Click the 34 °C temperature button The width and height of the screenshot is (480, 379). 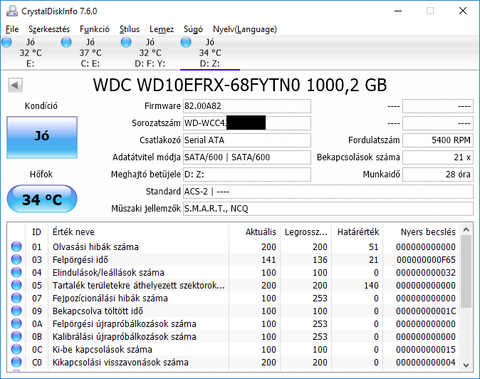(x=42, y=199)
